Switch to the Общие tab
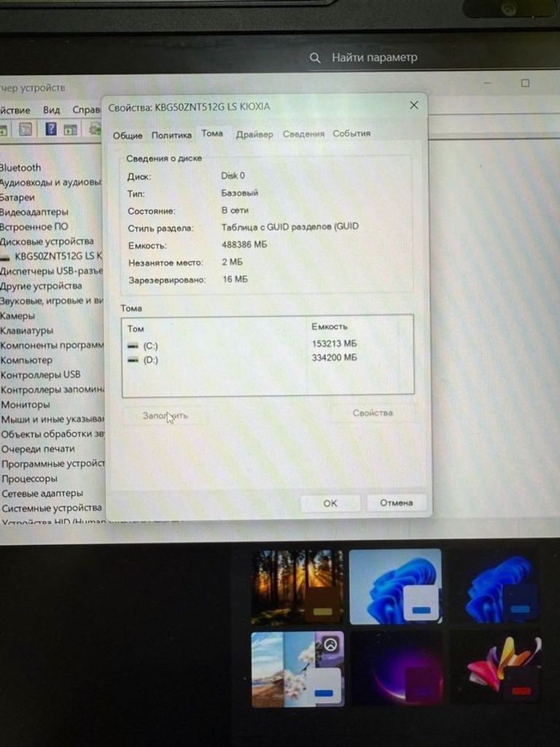560x747 pixels. (x=128, y=135)
